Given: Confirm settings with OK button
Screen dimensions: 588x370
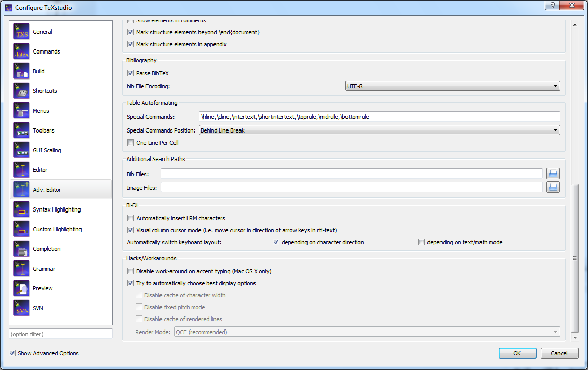Looking at the screenshot, I should click(x=517, y=353).
